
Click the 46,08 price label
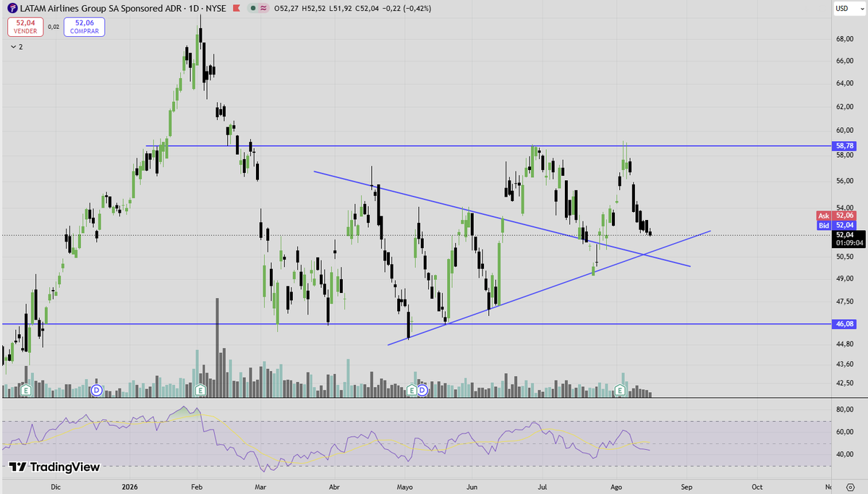tap(844, 325)
